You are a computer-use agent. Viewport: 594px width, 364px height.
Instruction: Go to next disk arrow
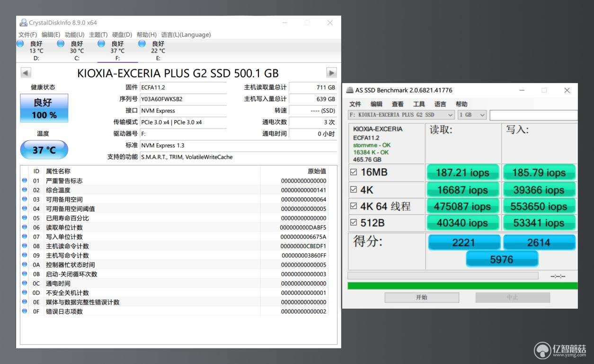tap(331, 73)
